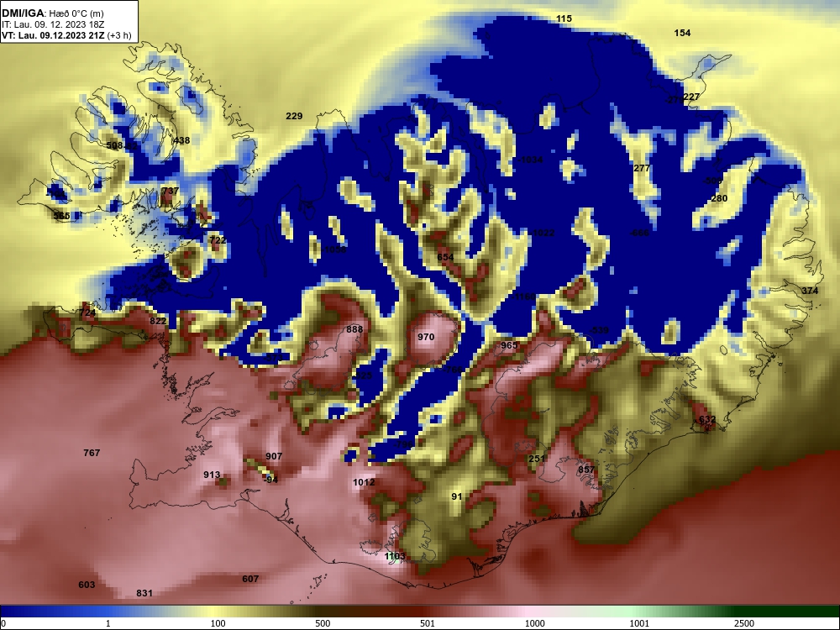Screen dimensions: 840x630
Task: Click the map value -666
Action: pos(639,233)
